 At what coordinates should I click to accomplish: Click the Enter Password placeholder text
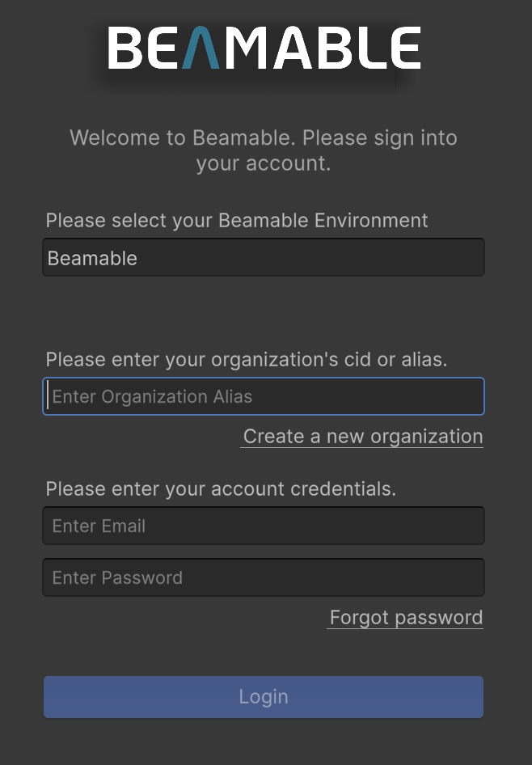(x=117, y=578)
